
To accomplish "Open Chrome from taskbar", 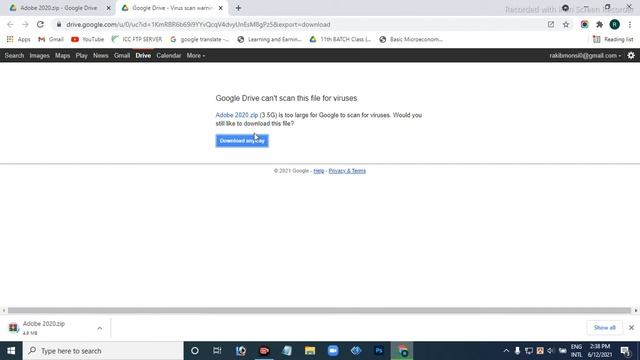I will tap(402, 351).
